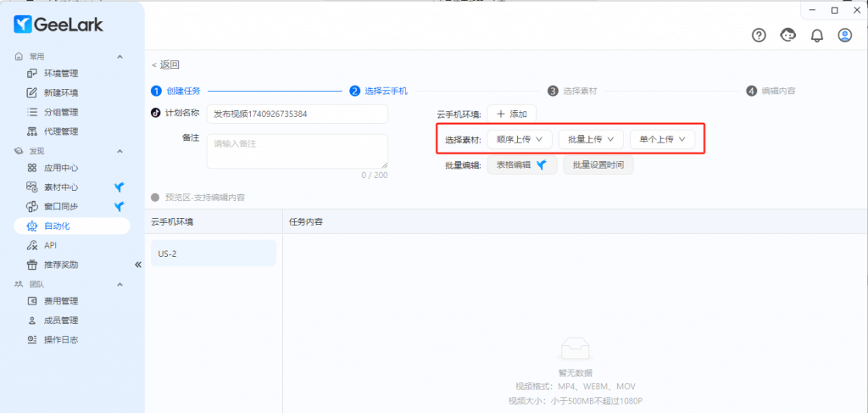
Task: Open the customer support headset icon
Action: (x=788, y=35)
